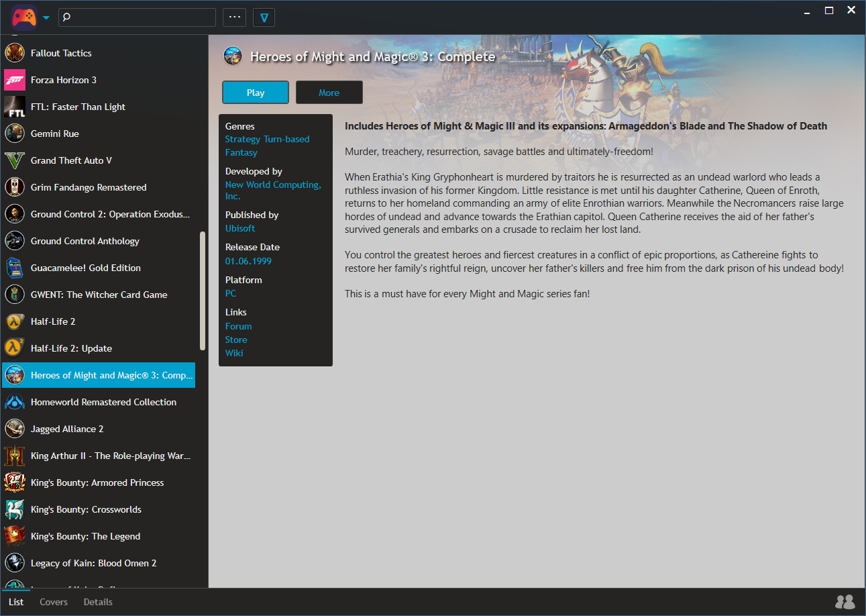Follow the Wiki link

click(234, 353)
